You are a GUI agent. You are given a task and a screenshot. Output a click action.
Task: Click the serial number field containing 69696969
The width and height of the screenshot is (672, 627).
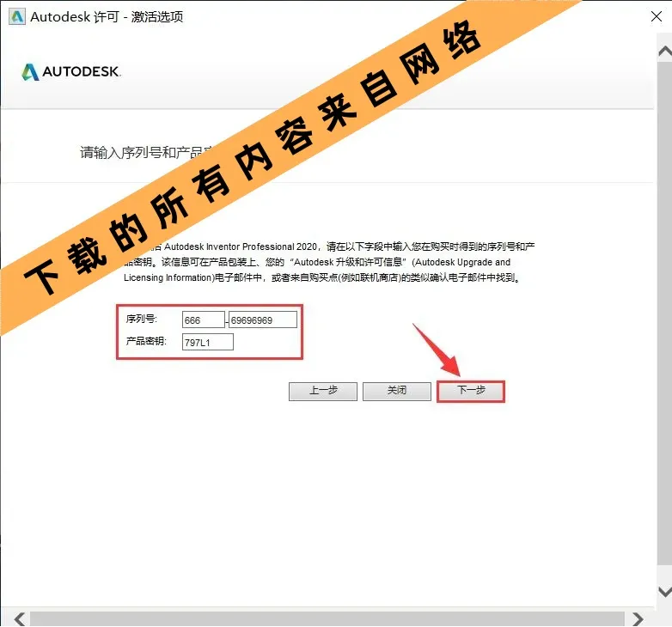coord(263,320)
